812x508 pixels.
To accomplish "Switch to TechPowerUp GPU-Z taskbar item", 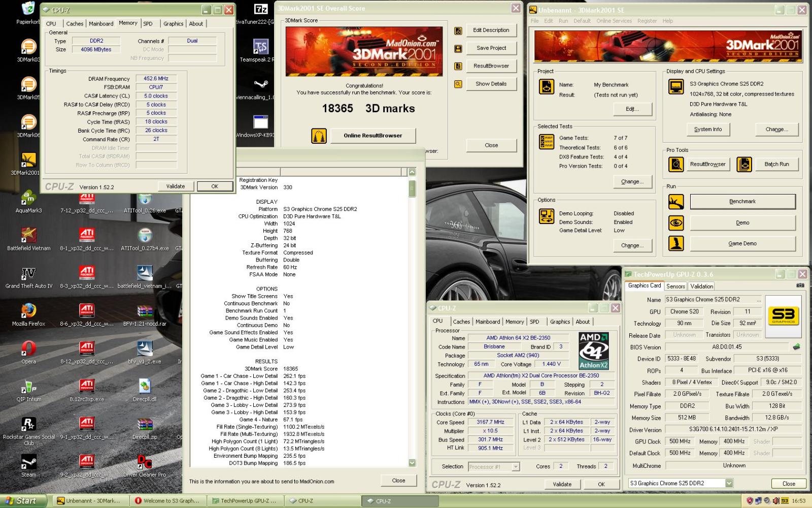I will (x=245, y=501).
